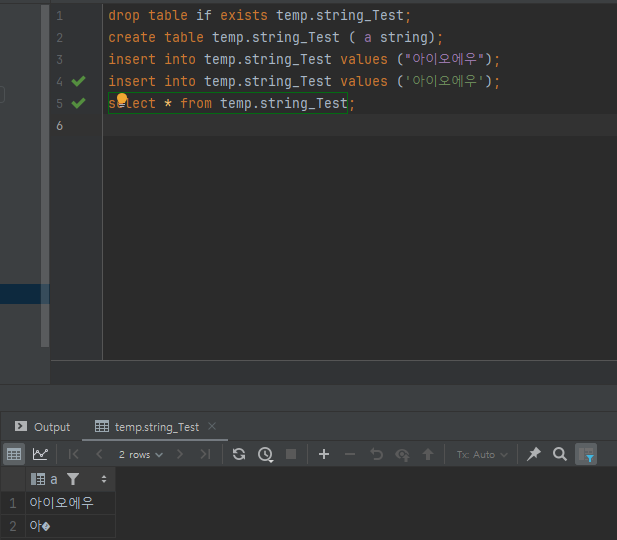Click the line 4 success checkmark
Image resolution: width=617 pixels, height=540 pixels.
tap(79, 81)
